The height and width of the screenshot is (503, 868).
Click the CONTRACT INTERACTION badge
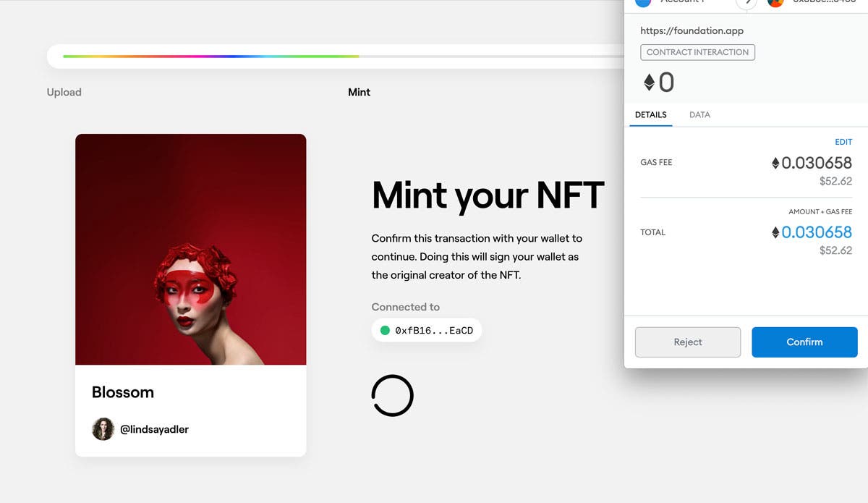(x=697, y=52)
